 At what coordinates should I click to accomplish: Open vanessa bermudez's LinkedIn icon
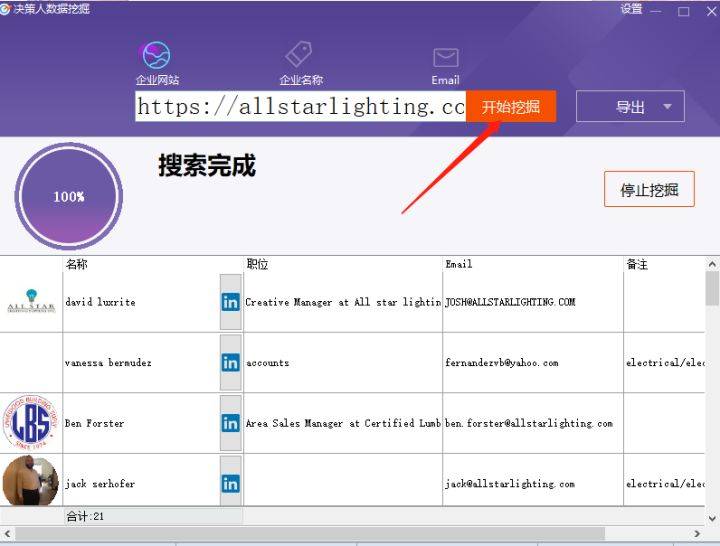[x=230, y=363]
